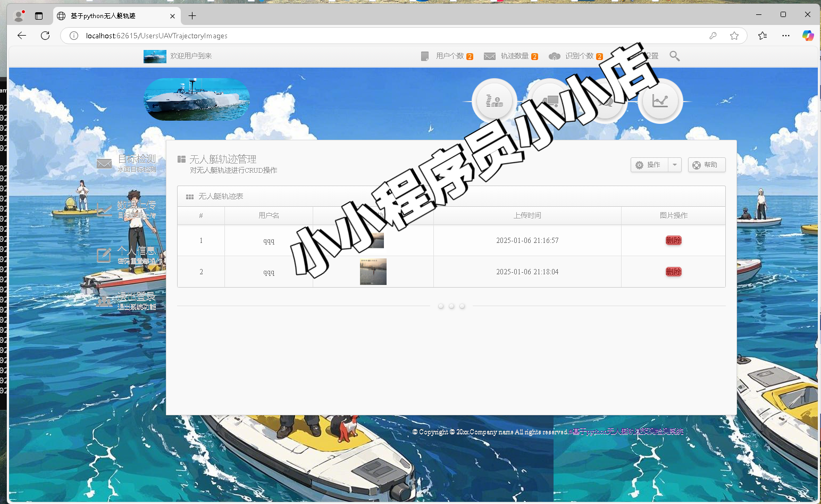
Task: Click the edit pencil icon beside 个人信息
Action: (104, 255)
